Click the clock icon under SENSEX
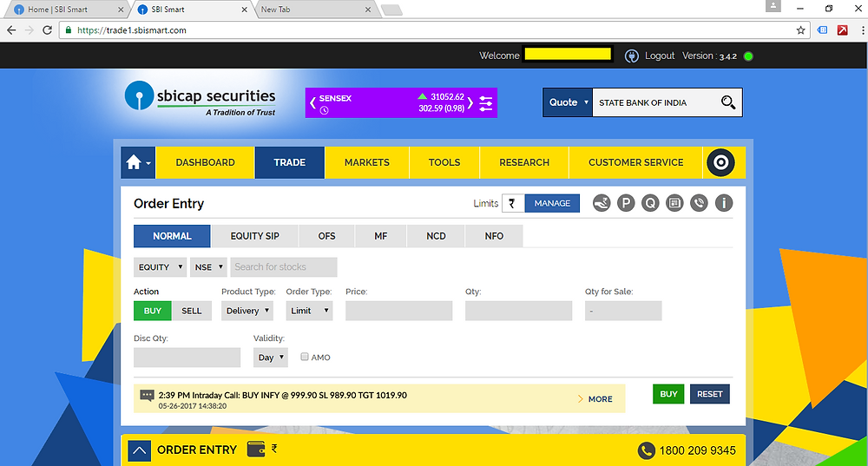 (x=325, y=110)
